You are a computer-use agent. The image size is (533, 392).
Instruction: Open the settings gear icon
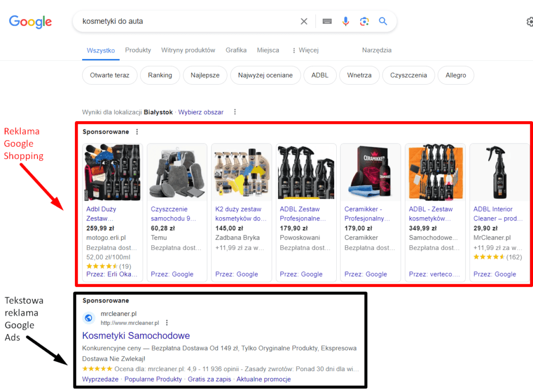coord(529,22)
